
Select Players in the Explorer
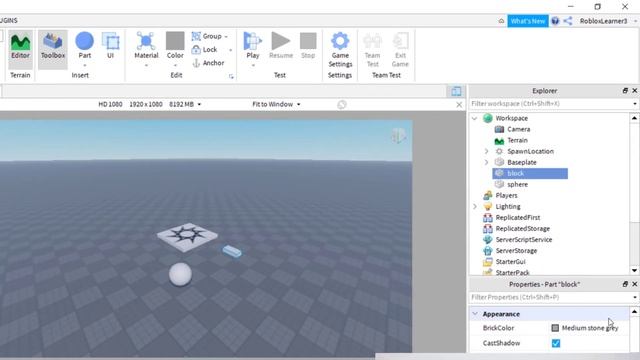[x=506, y=196]
